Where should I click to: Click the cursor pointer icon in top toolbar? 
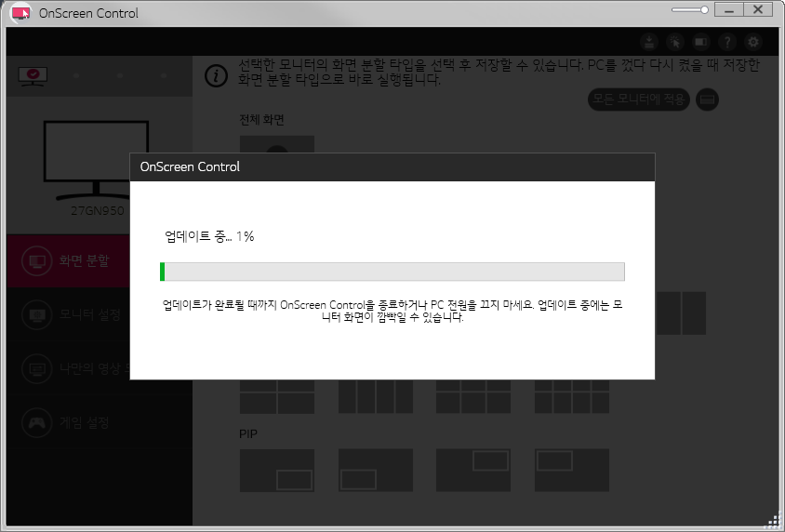coord(675,42)
